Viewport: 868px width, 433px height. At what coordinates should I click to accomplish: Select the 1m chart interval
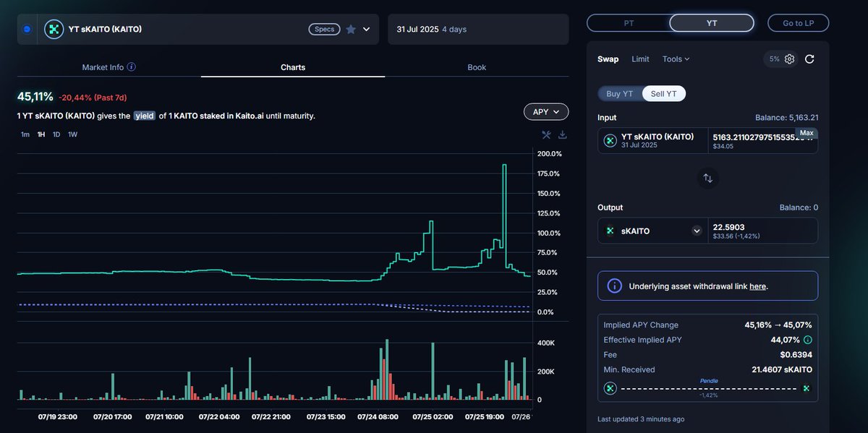pos(25,134)
